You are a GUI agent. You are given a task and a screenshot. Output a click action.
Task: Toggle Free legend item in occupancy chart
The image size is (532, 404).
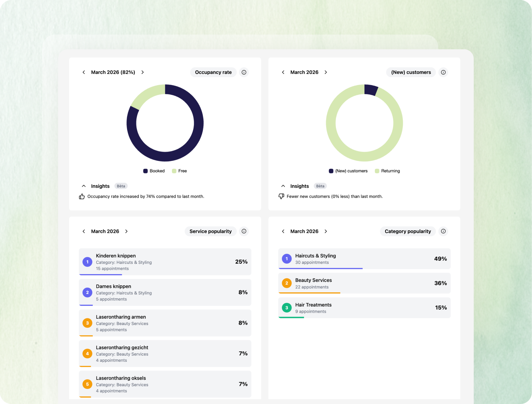coord(179,171)
